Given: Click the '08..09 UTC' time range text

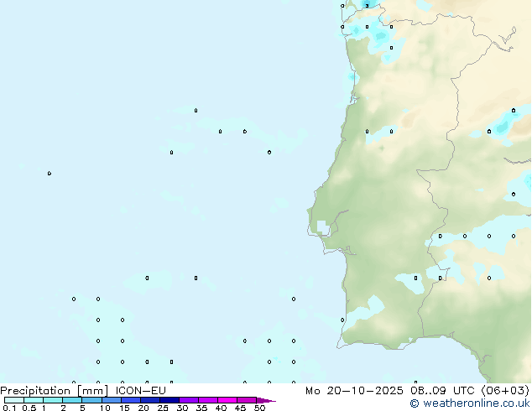Looking at the screenshot, I should [442, 391].
